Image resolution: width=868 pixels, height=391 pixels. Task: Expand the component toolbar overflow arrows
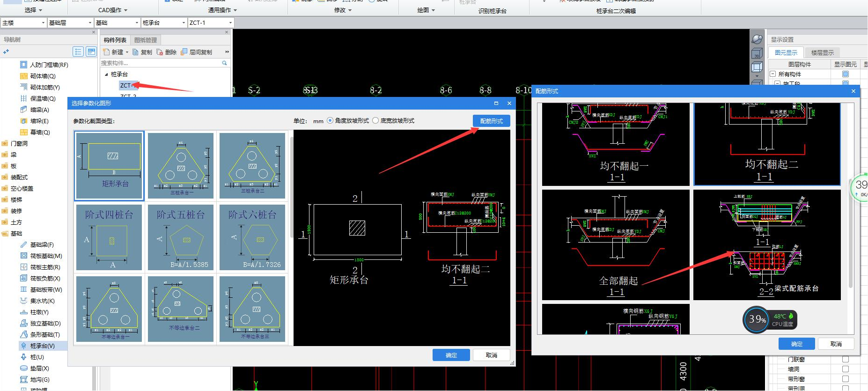227,52
